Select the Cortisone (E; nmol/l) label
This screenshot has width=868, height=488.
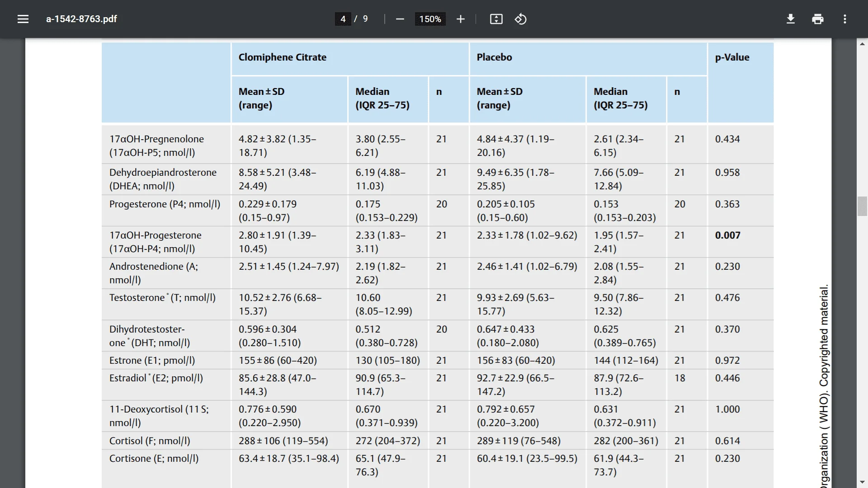pyautogui.click(x=154, y=459)
